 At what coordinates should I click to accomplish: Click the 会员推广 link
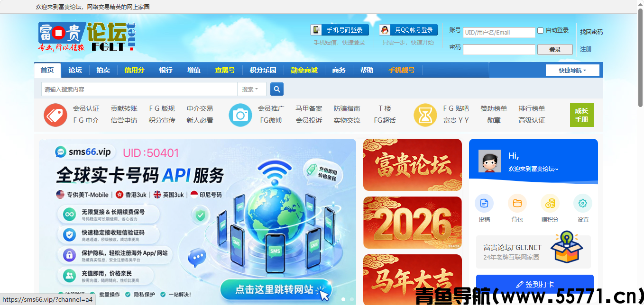[x=271, y=108]
